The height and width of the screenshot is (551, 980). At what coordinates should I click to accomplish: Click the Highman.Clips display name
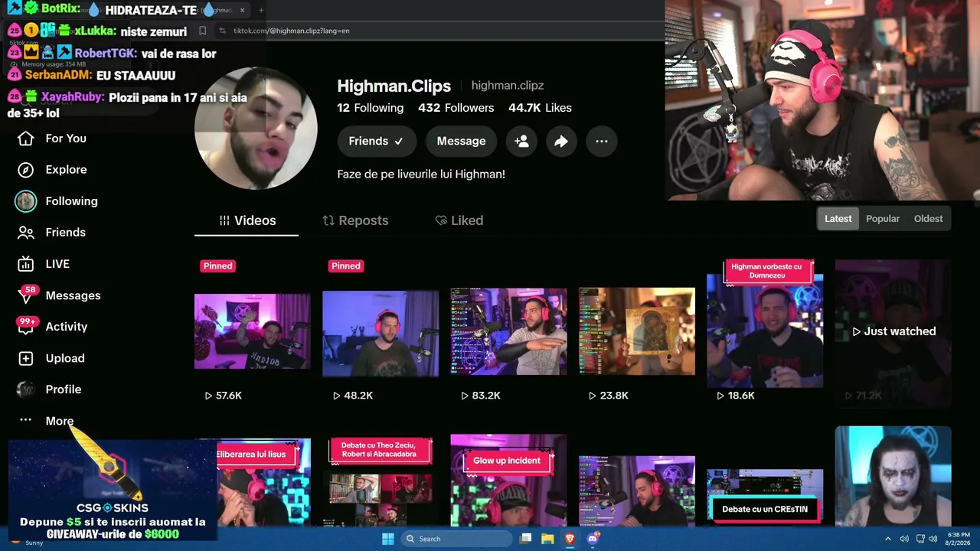click(x=394, y=86)
